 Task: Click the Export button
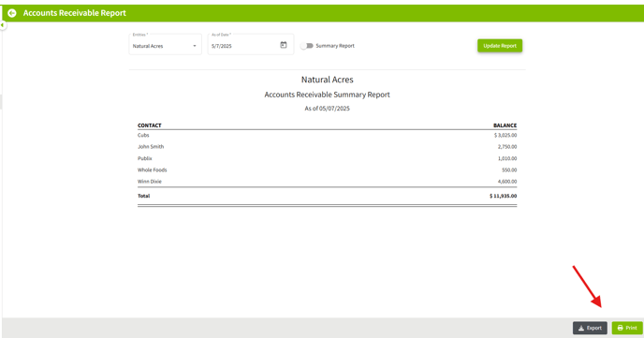click(590, 328)
